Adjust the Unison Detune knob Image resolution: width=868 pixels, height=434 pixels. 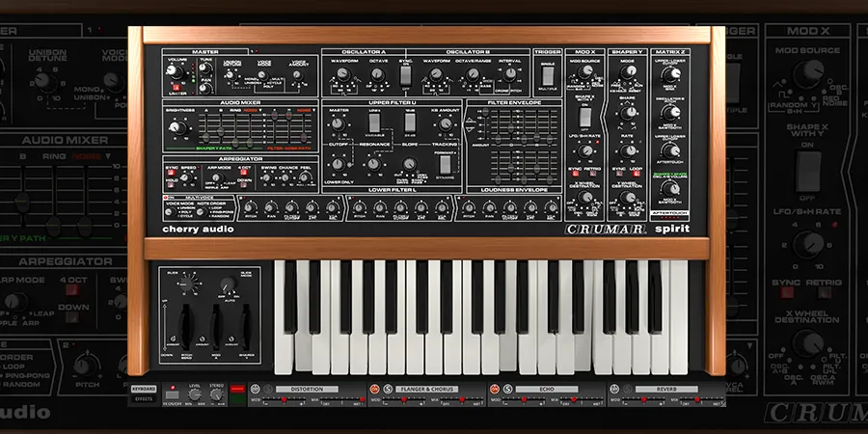coord(231,75)
